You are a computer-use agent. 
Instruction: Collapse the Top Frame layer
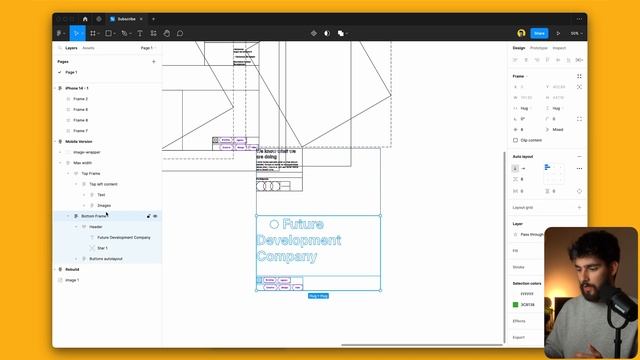[68, 173]
